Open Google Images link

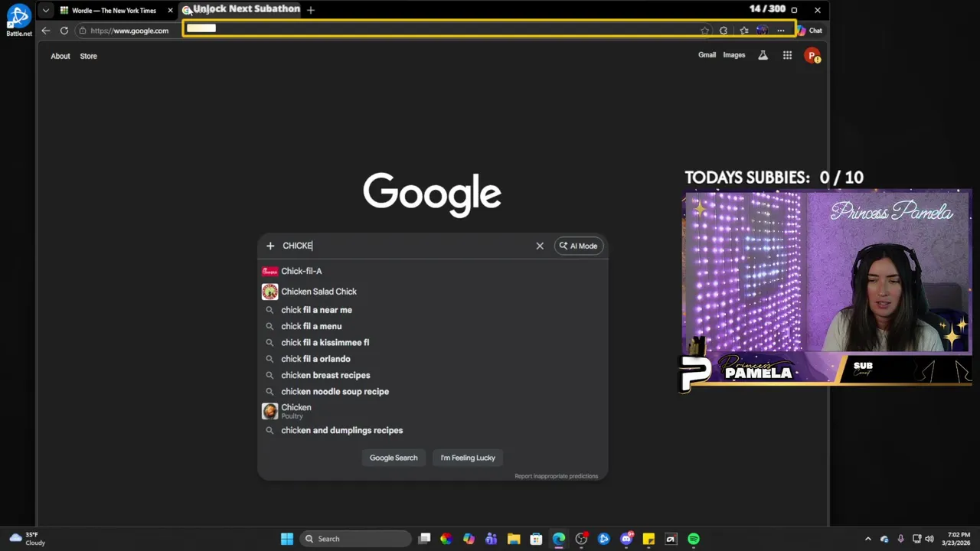point(733,55)
